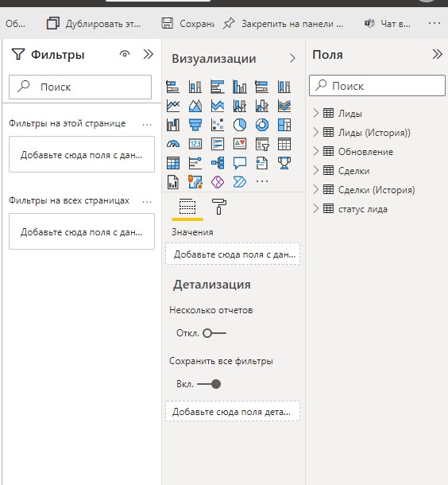Viewport: 448px width, 485px height.
Task: Focus the Поиск box in Фильтры pane
Action: [80, 87]
